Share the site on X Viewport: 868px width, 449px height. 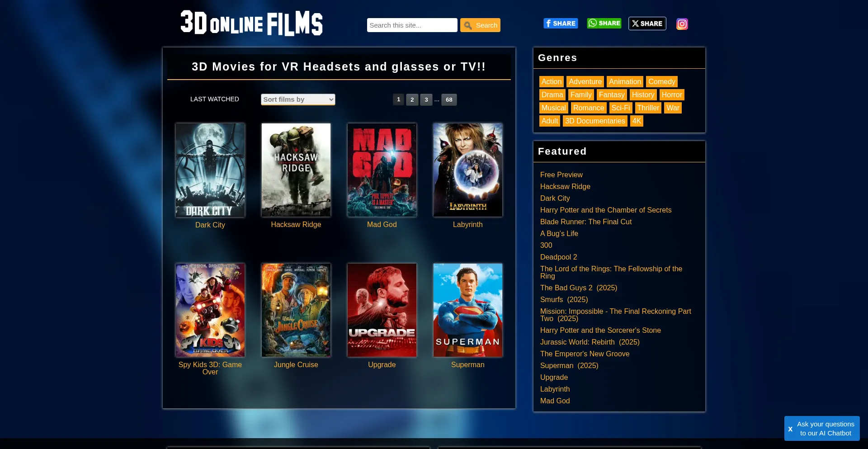tap(647, 24)
